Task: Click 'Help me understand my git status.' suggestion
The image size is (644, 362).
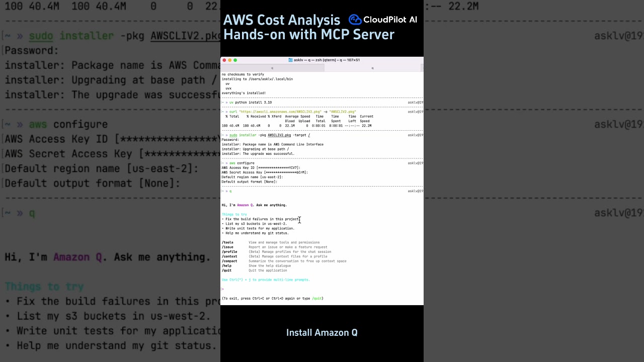Action: coord(256,233)
